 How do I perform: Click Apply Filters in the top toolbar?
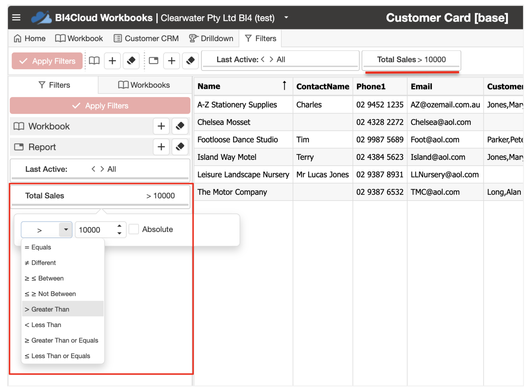pos(47,61)
